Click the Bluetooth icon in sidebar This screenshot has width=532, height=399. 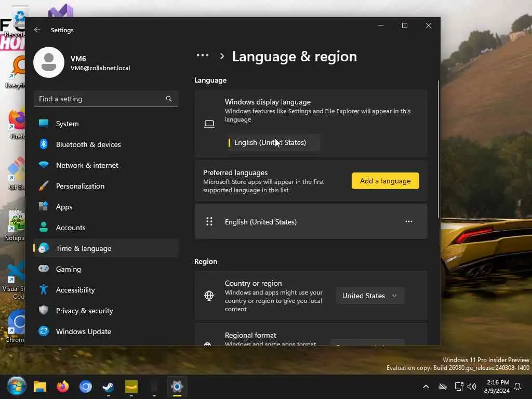click(x=44, y=144)
